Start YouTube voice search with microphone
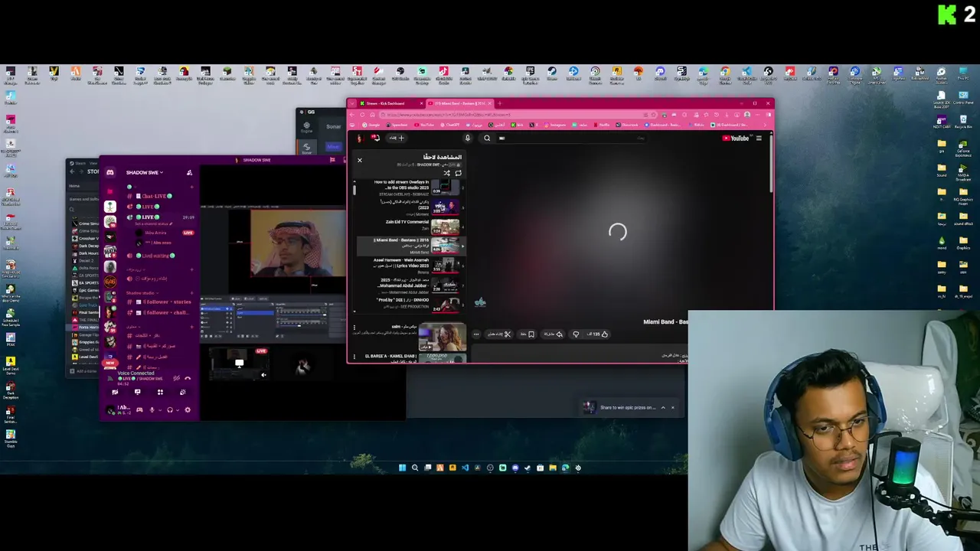Viewport: 980px width, 551px height. [468, 139]
